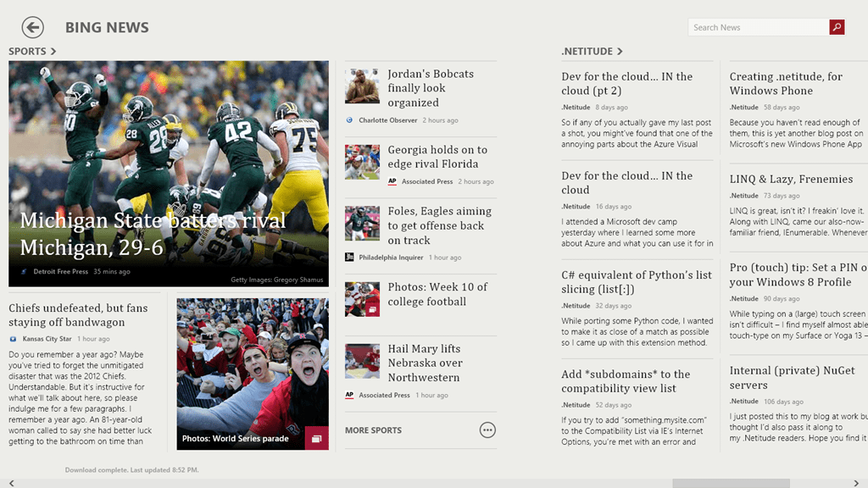Viewport: 868px width, 488px height.
Task: Click the Getty Images: Gregory Shamus credit
Action: pos(277,280)
